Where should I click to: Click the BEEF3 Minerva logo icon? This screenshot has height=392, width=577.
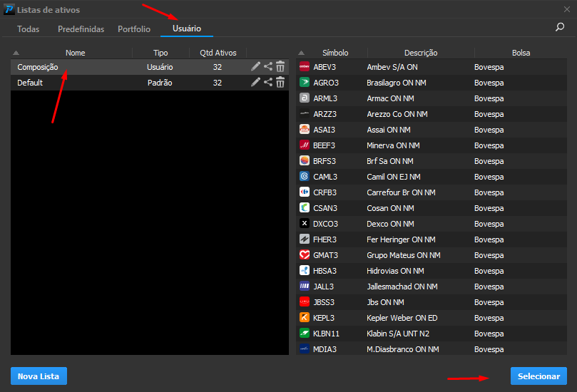pyautogui.click(x=305, y=145)
